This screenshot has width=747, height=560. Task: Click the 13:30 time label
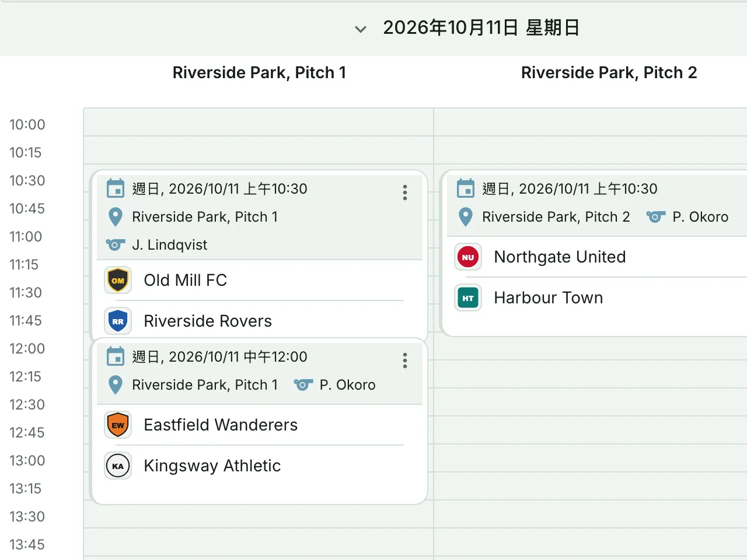(x=27, y=516)
